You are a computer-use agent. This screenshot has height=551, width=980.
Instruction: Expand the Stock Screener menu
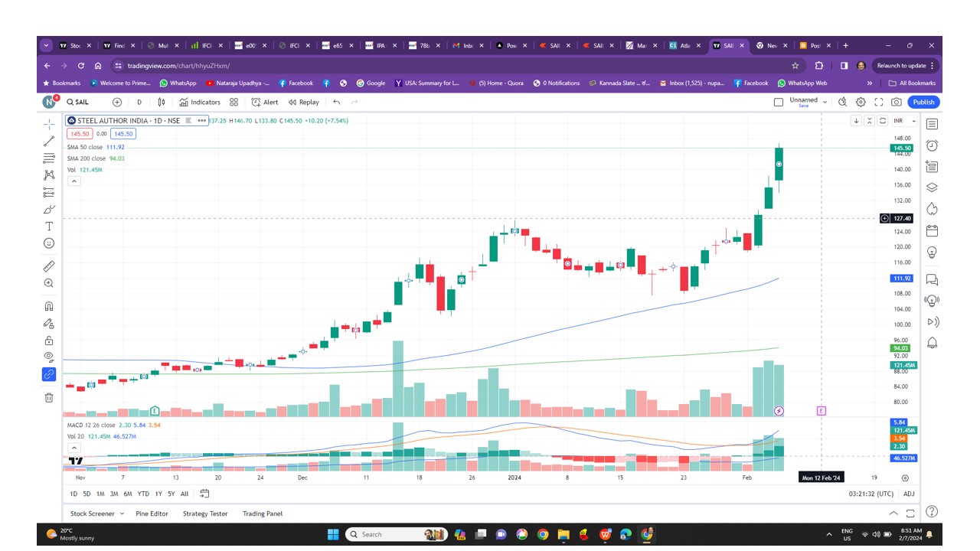click(x=96, y=514)
